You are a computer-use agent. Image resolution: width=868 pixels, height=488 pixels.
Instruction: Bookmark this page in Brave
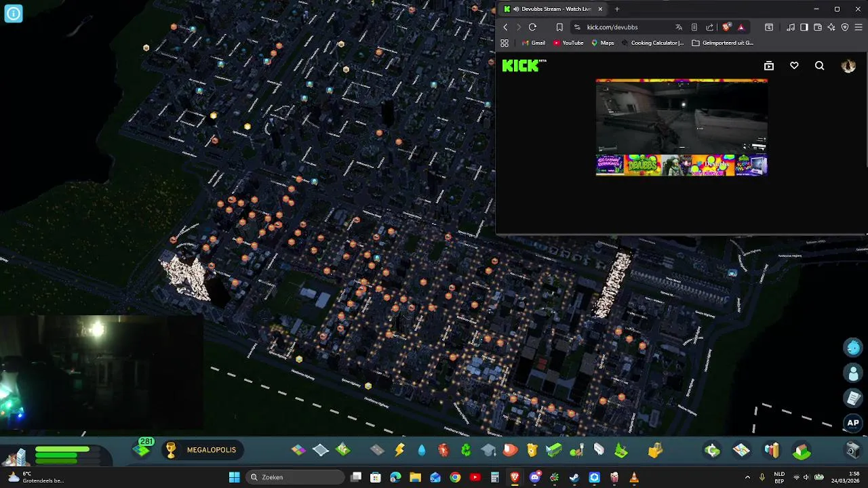click(559, 27)
